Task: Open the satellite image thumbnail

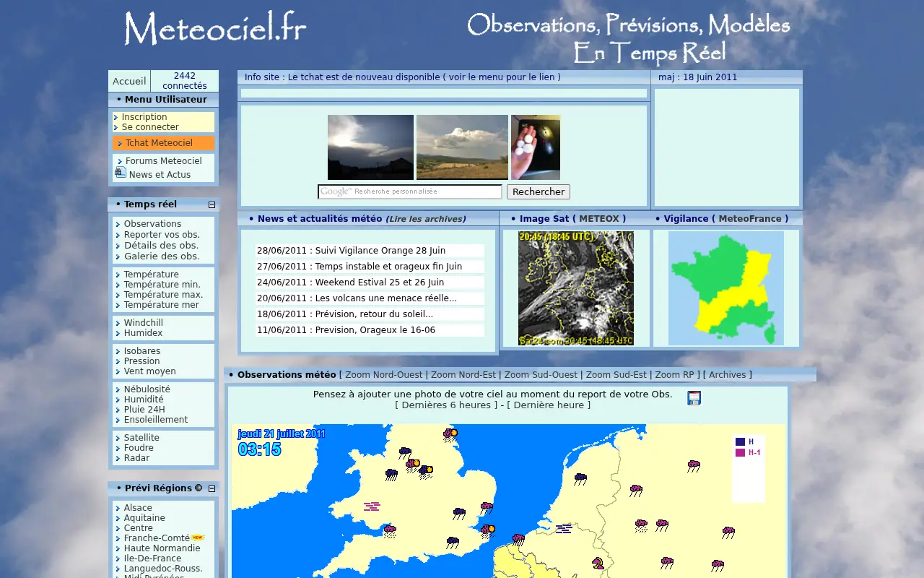Action: (x=576, y=288)
